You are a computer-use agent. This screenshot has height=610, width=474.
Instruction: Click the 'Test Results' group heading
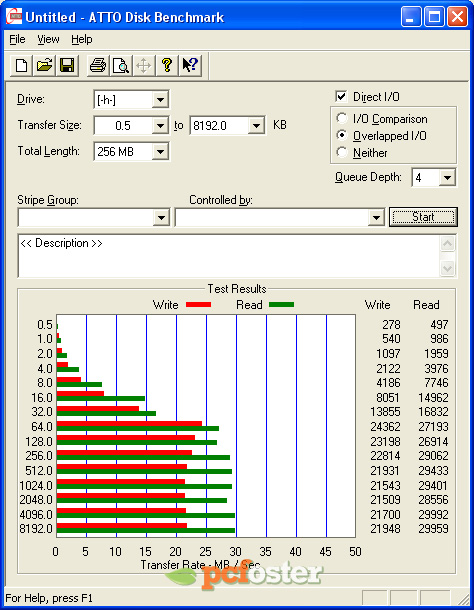(237, 289)
